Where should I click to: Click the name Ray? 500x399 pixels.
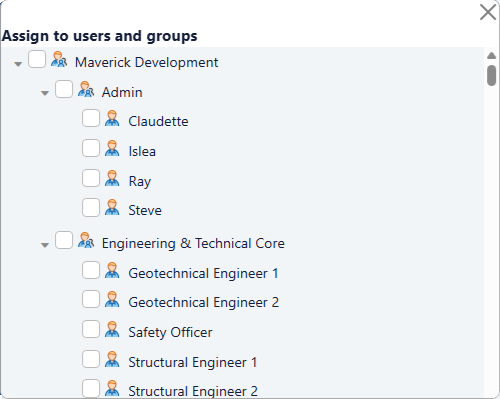[x=140, y=182]
